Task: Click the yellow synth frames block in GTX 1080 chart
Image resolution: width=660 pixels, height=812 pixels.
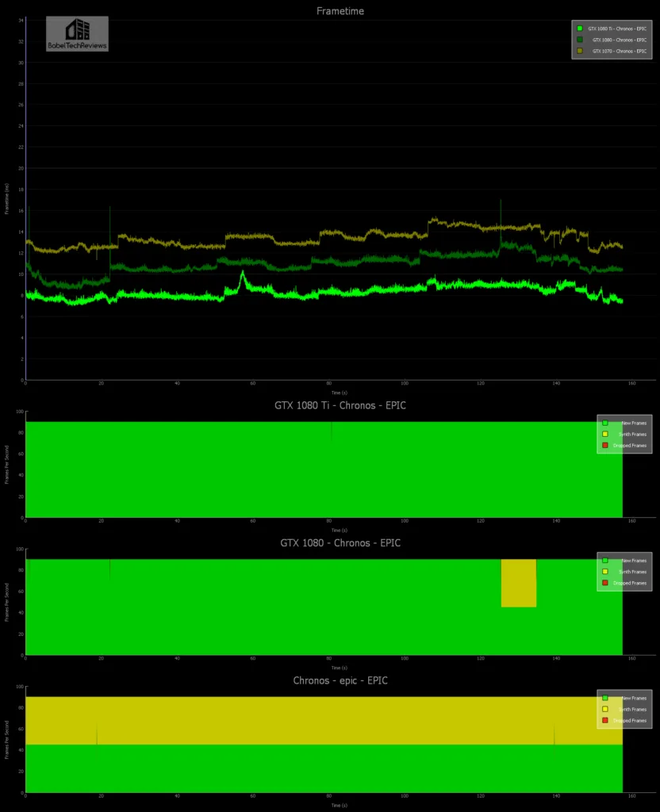Action: [519, 583]
